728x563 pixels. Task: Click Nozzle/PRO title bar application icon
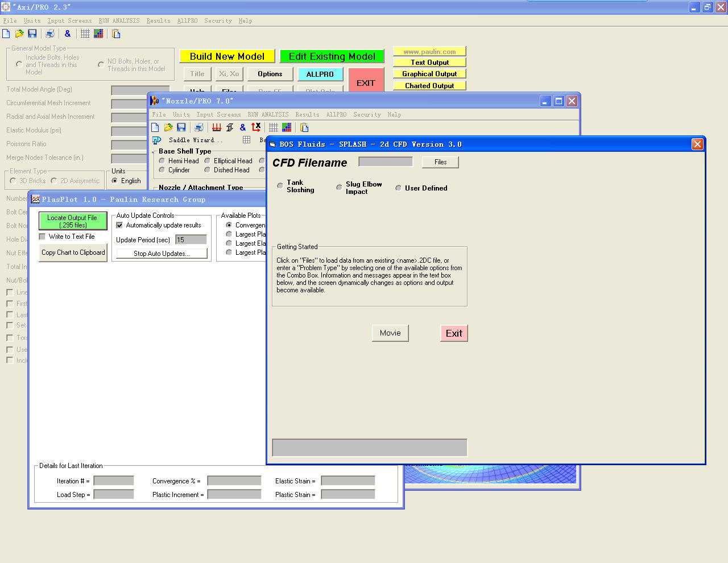click(x=155, y=101)
